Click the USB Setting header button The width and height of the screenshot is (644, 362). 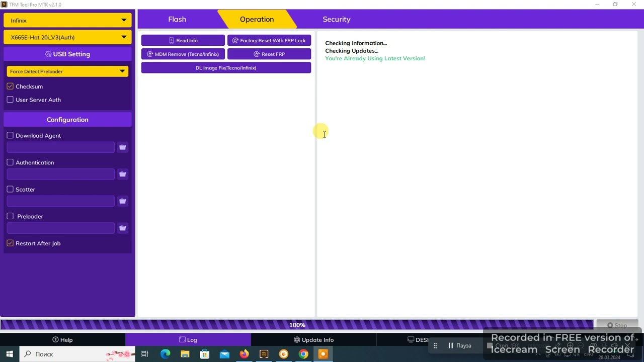[67, 54]
